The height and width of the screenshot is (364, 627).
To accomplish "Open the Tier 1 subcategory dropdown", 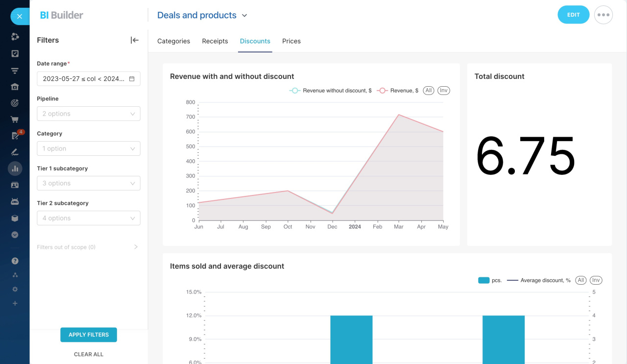I will pos(89,183).
